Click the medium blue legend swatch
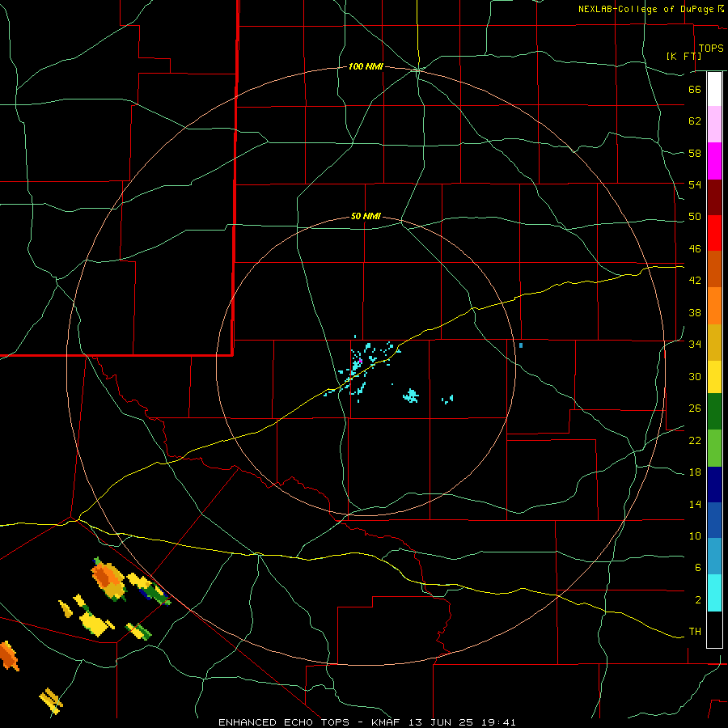728x728 pixels. point(714,520)
